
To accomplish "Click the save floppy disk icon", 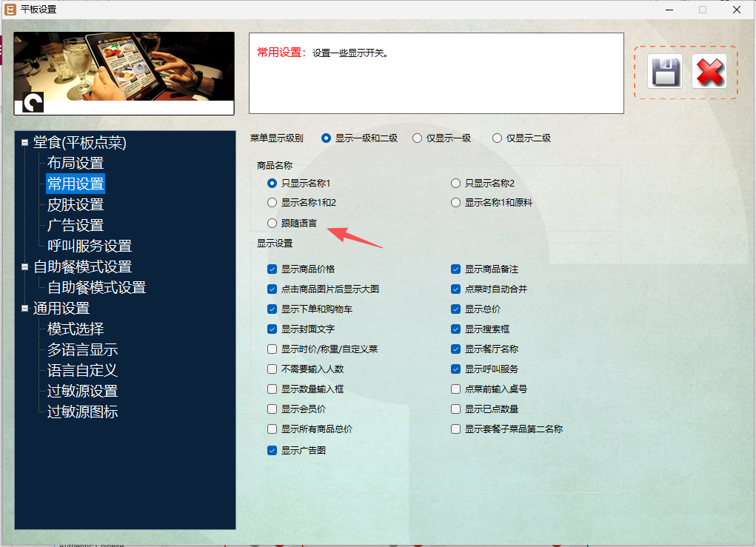I will click(665, 71).
